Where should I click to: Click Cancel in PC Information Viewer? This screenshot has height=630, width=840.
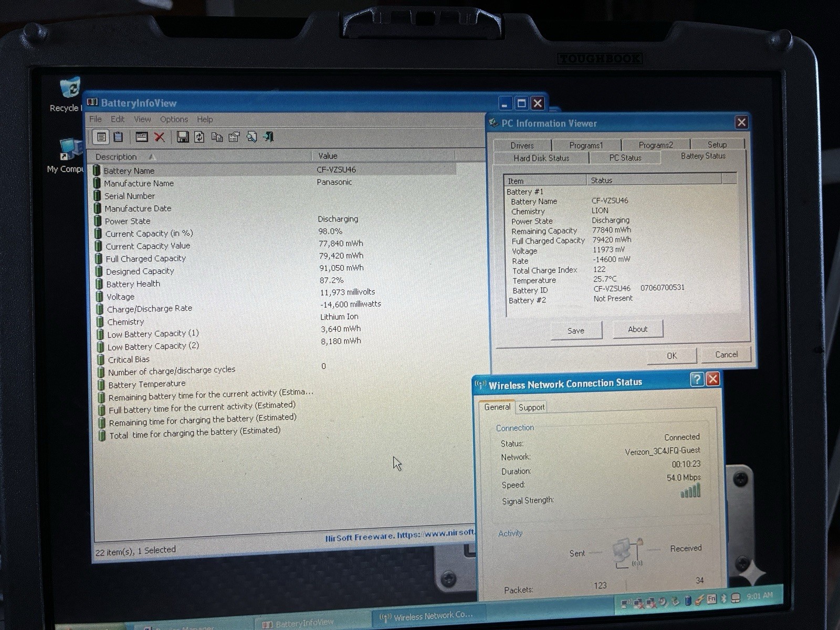tap(726, 354)
